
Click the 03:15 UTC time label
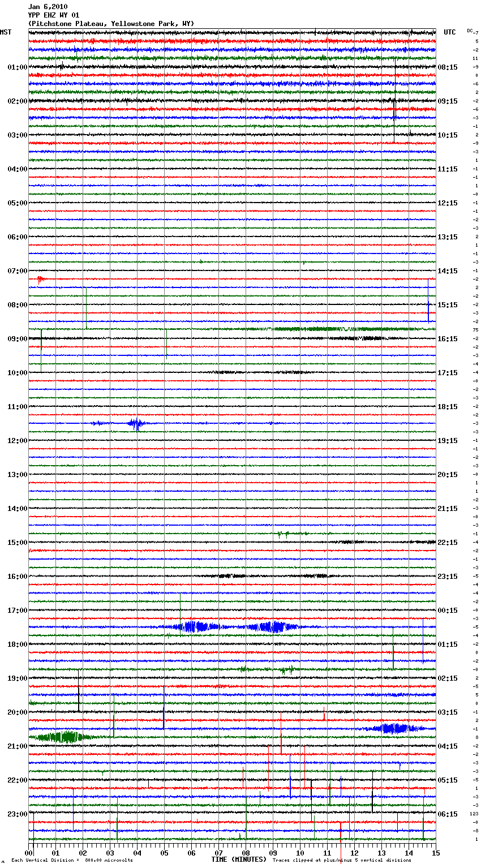(448, 712)
